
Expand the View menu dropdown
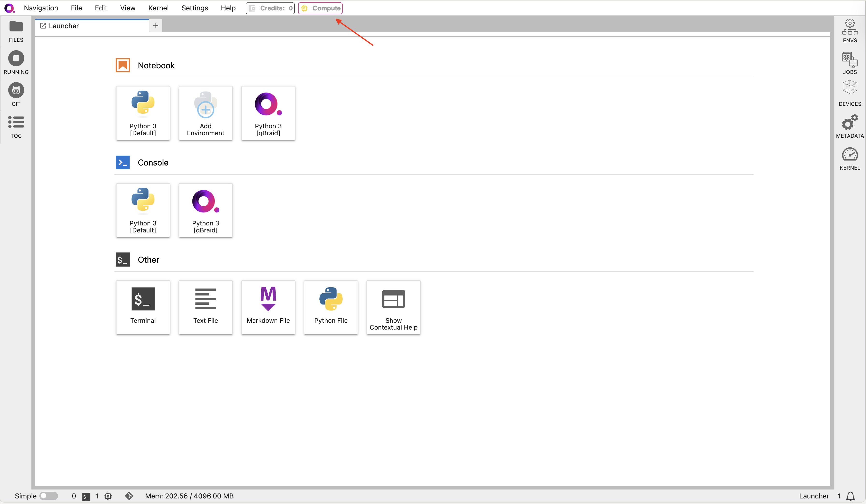click(x=127, y=8)
